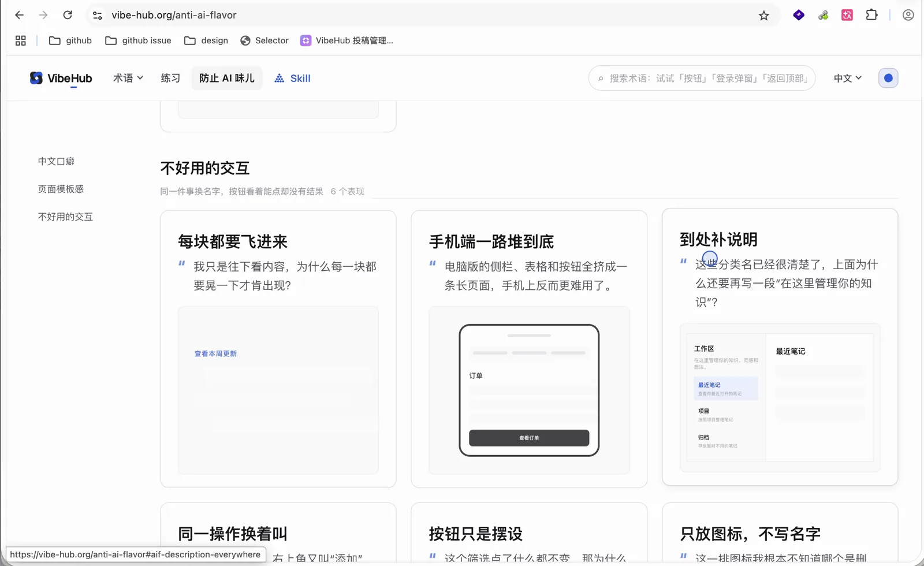Click the 订单 heading in phone mockup

[476, 375]
